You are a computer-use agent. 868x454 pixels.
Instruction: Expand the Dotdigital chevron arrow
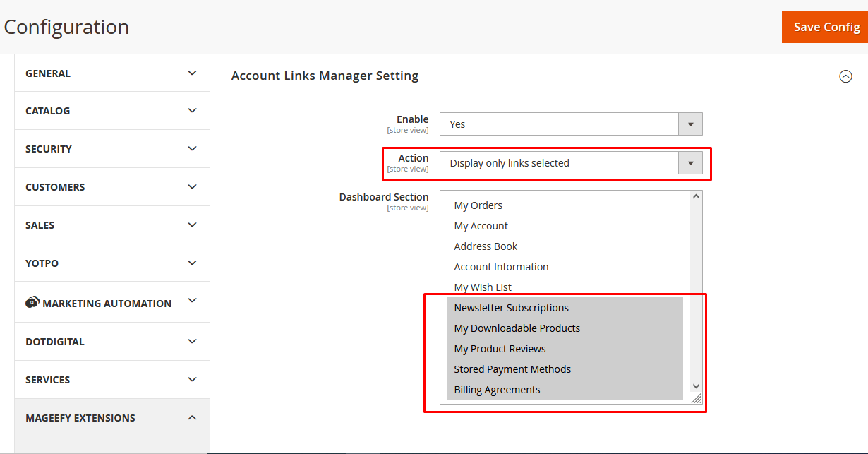pos(192,341)
